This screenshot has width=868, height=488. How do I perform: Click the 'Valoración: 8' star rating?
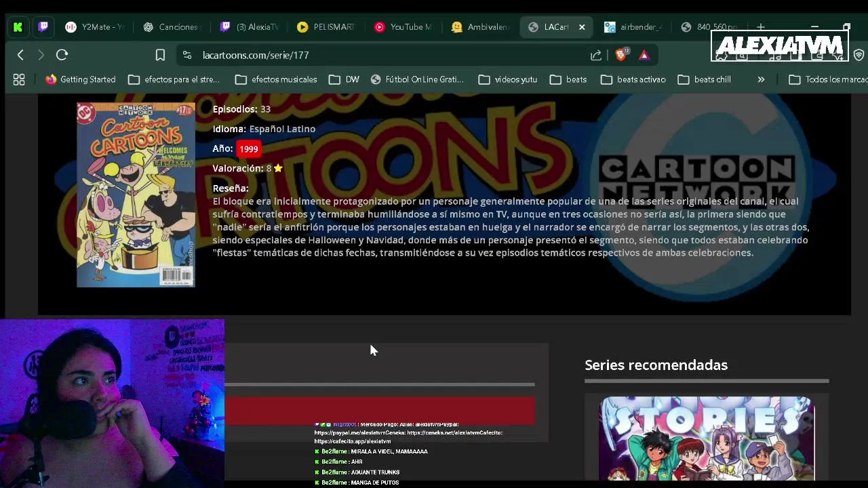coord(248,168)
